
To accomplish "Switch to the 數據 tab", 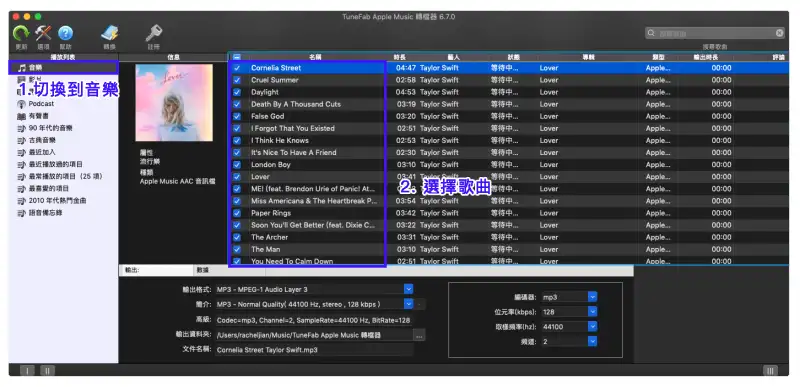I will [x=230, y=270].
